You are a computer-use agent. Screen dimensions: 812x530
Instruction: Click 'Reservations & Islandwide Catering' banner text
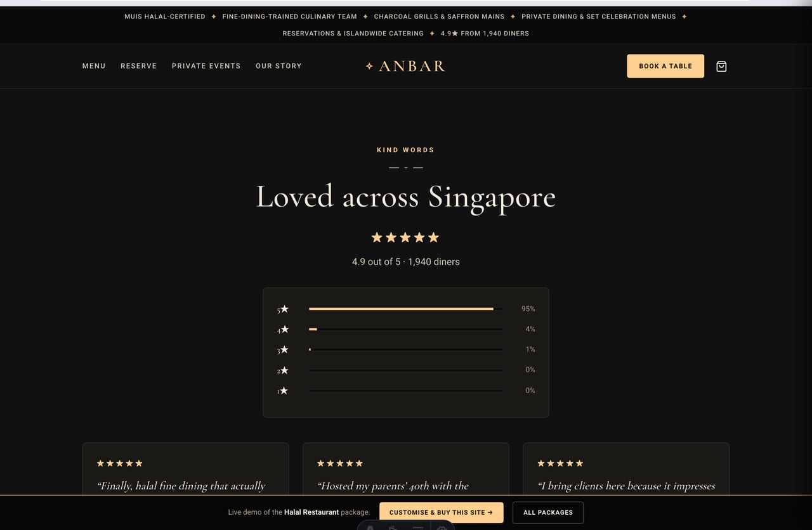click(x=353, y=33)
